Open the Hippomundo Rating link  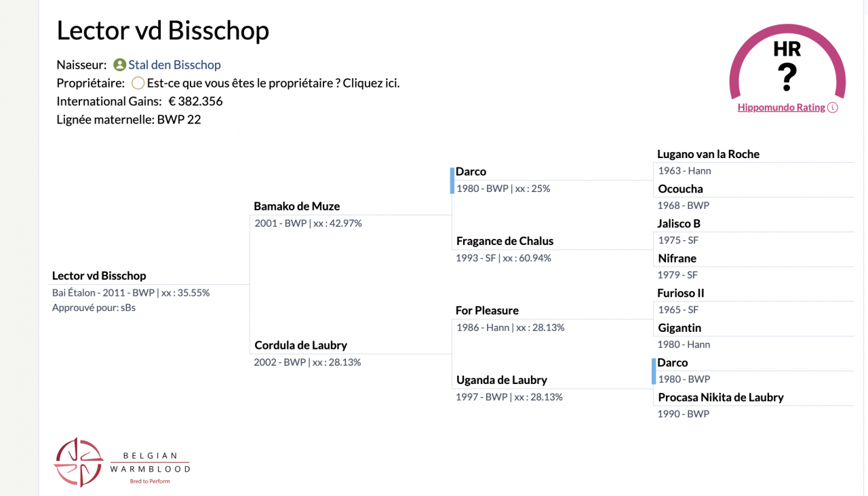(x=781, y=107)
